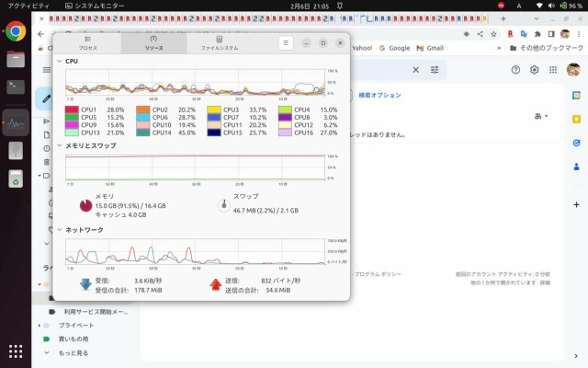Collapse the ネットワーク section
Screen dimensions: 588x368
click(x=60, y=230)
